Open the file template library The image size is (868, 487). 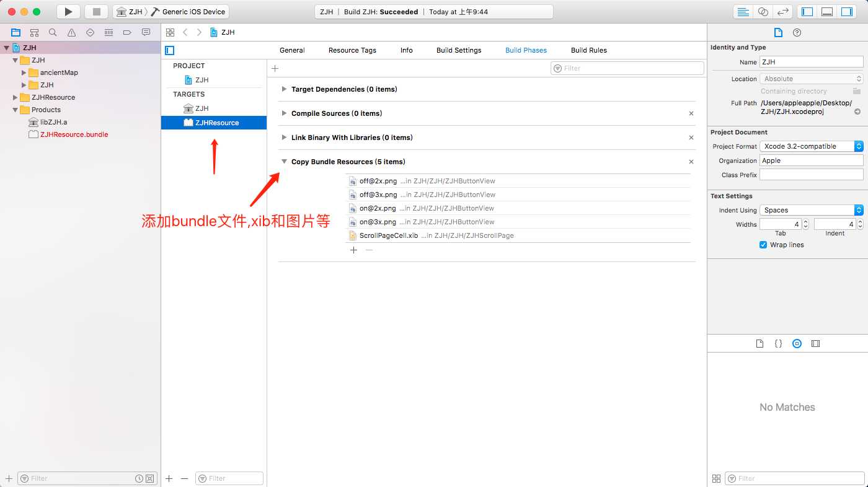(759, 343)
